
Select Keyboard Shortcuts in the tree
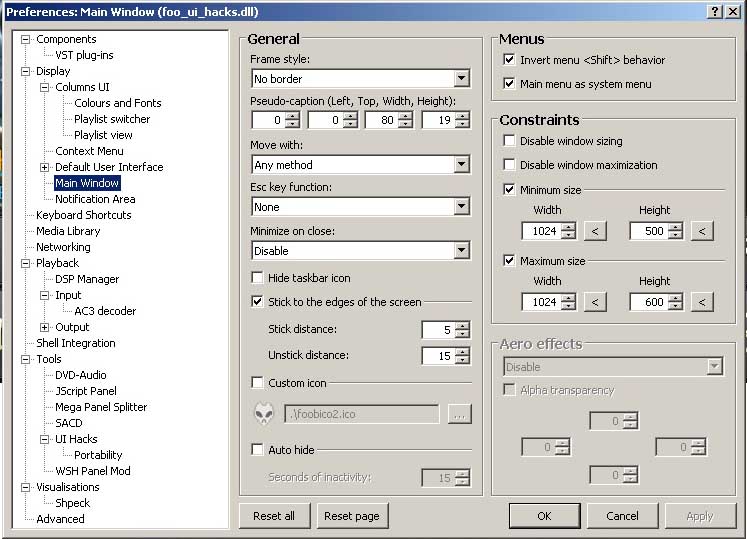[83, 215]
